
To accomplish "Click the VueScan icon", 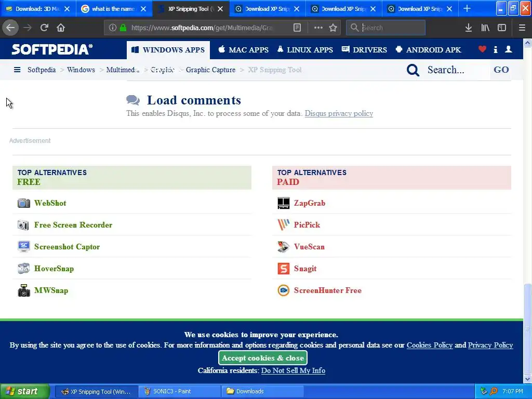I will 283,247.
